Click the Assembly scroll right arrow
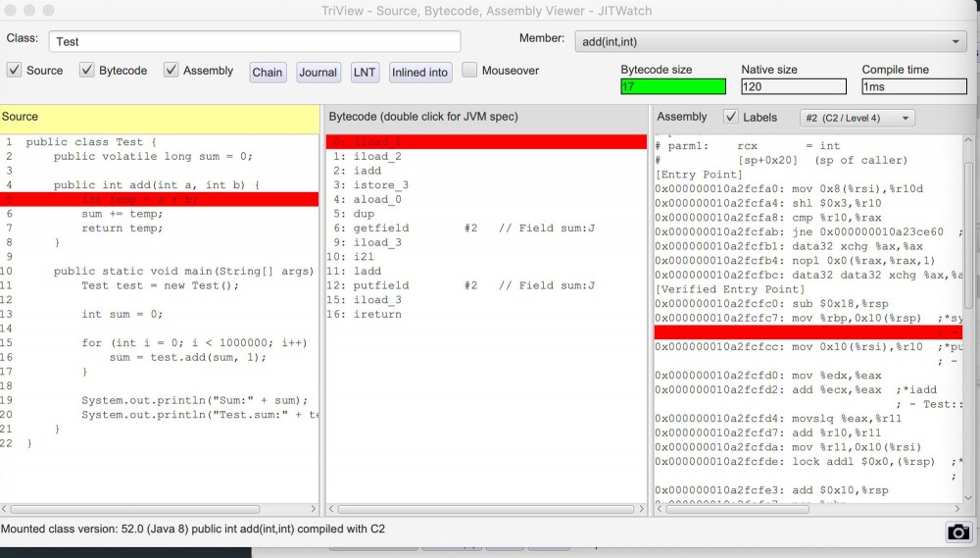 coord(956,509)
